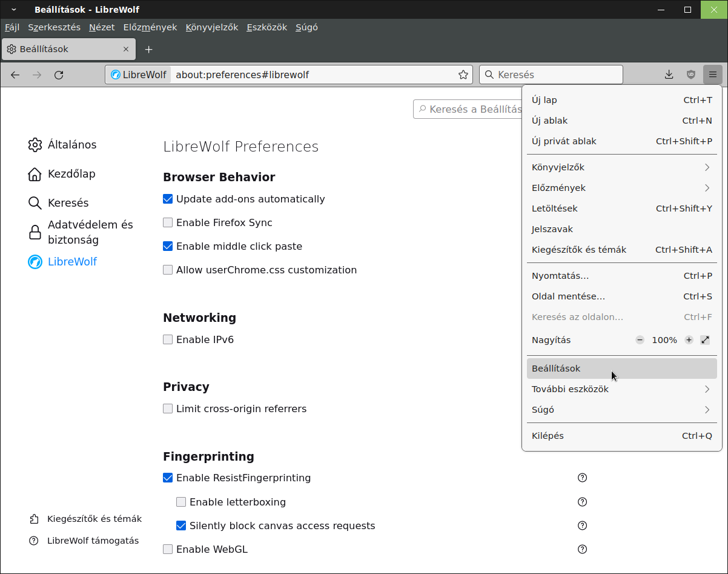The image size is (728, 574).
Task: Open the uBlock Origin shield icon
Action: point(691,75)
